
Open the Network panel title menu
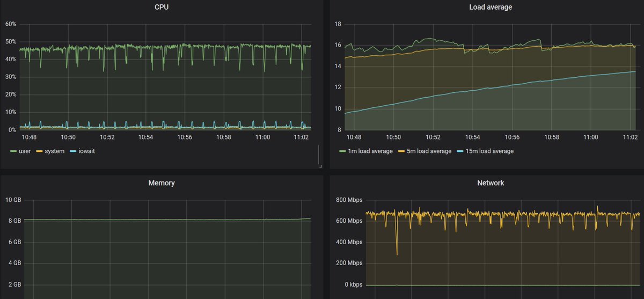[x=491, y=183]
